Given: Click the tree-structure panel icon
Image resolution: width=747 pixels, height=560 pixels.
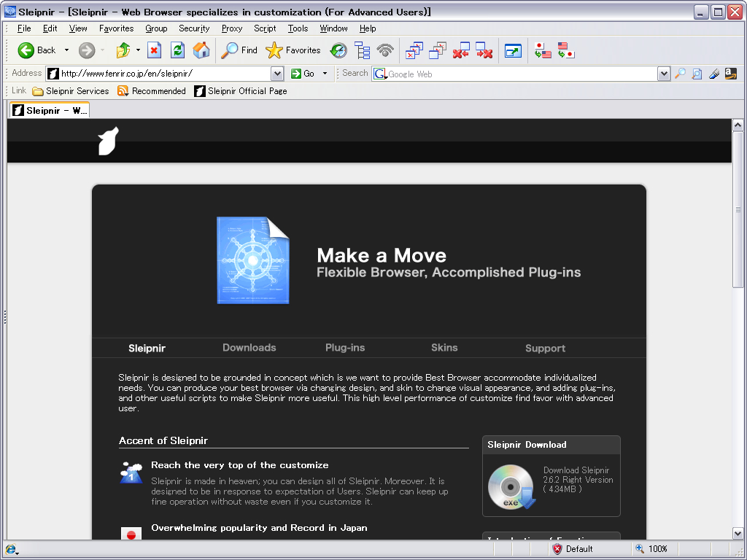Looking at the screenshot, I should pyautogui.click(x=363, y=50).
